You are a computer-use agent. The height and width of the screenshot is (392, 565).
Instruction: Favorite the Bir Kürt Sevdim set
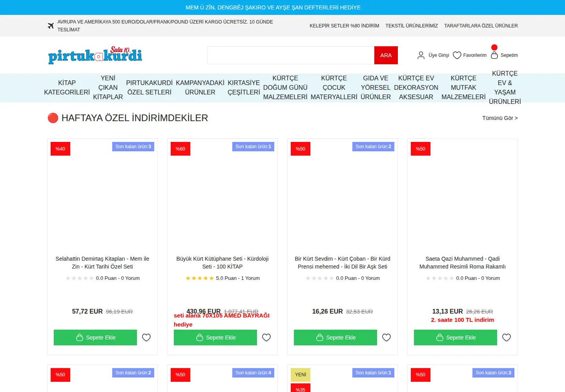386,338
